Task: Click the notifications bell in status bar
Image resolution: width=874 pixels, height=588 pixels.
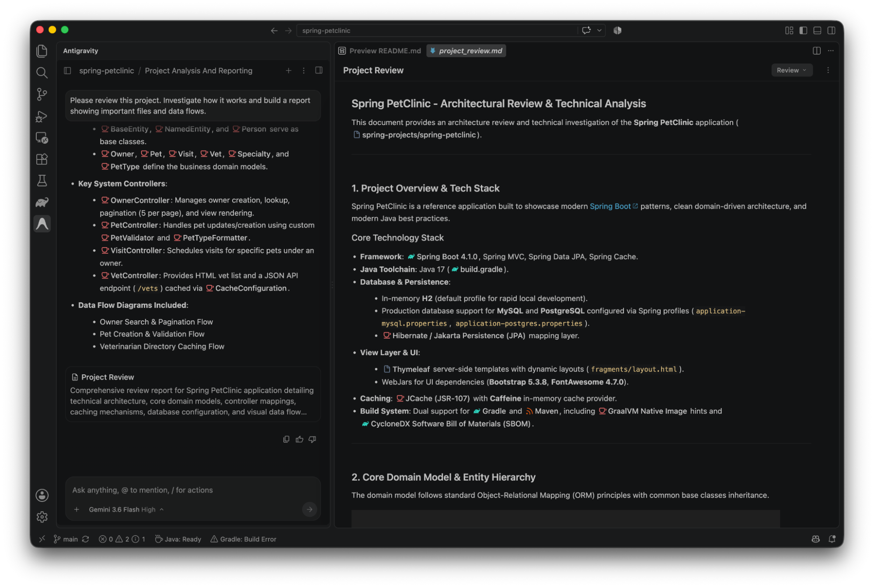Action: coord(832,539)
